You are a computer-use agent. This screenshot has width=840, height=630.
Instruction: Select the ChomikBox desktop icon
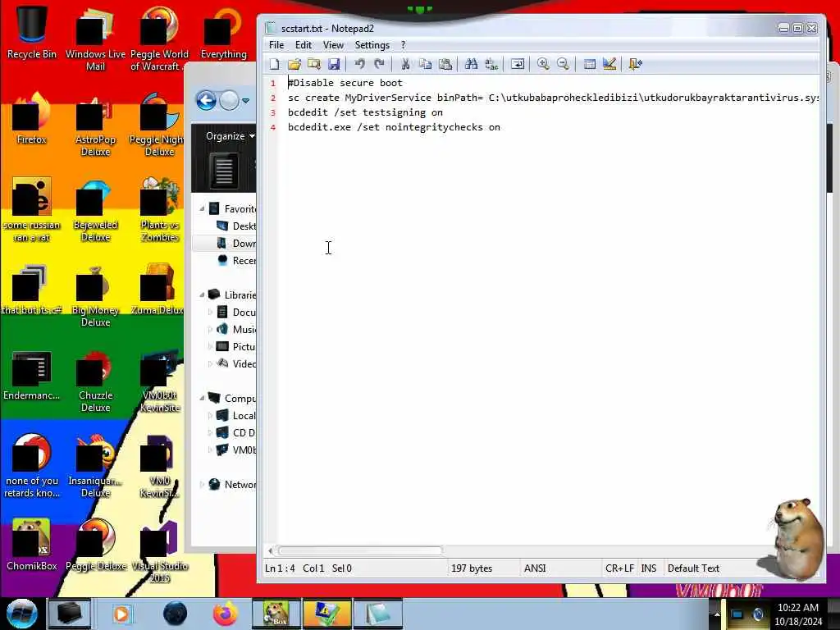pyautogui.click(x=32, y=545)
